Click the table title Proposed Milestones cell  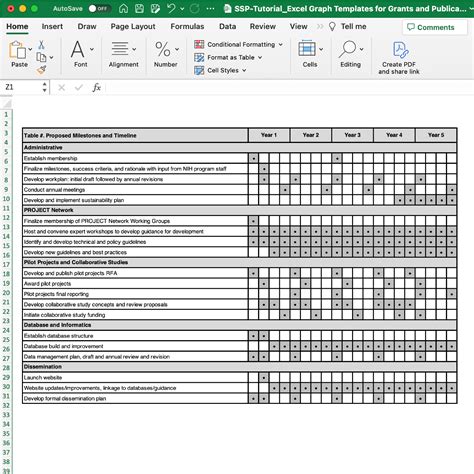(x=135, y=135)
